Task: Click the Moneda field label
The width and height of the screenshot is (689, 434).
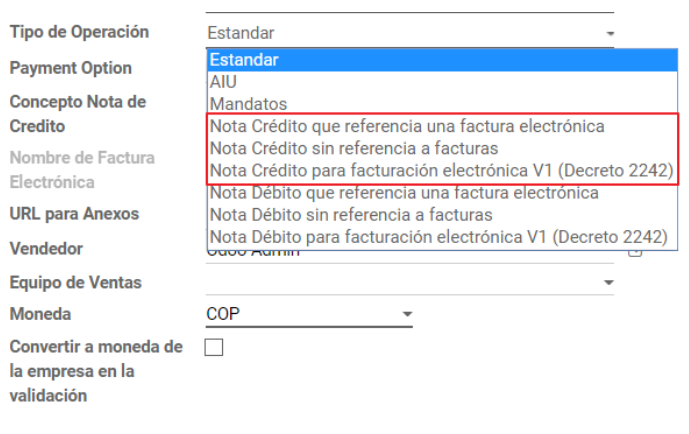Action: click(x=40, y=314)
